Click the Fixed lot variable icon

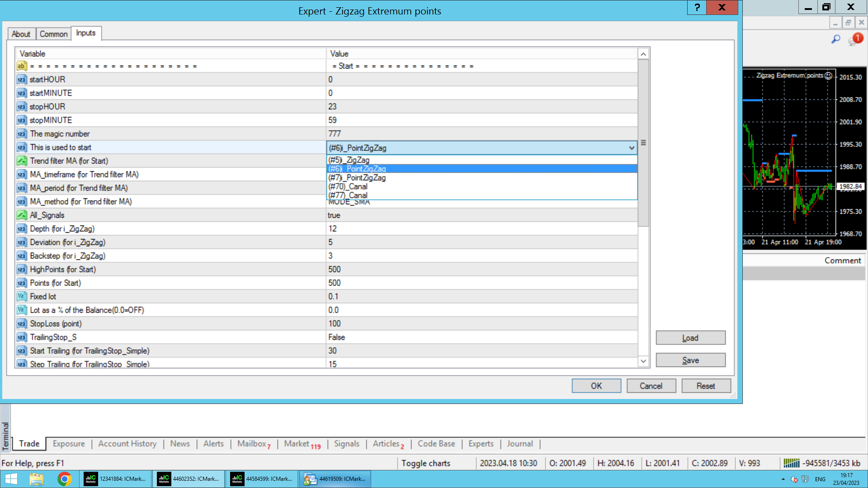pos(21,296)
